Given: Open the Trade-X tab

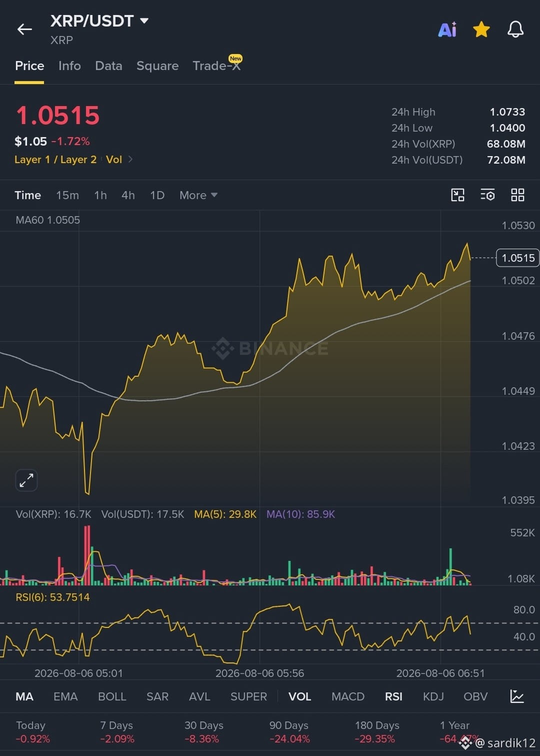Looking at the screenshot, I should click(216, 66).
